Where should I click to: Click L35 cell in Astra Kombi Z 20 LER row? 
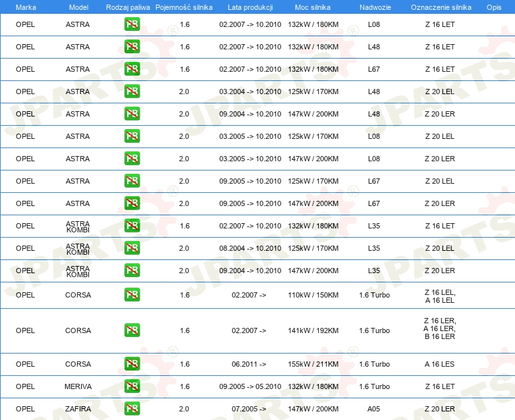tap(374, 271)
